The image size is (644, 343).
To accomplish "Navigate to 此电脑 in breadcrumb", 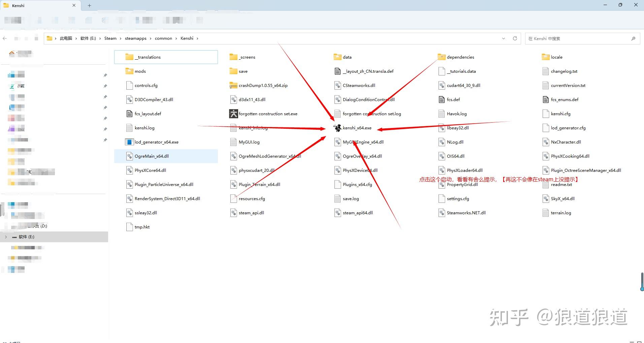I will (66, 38).
